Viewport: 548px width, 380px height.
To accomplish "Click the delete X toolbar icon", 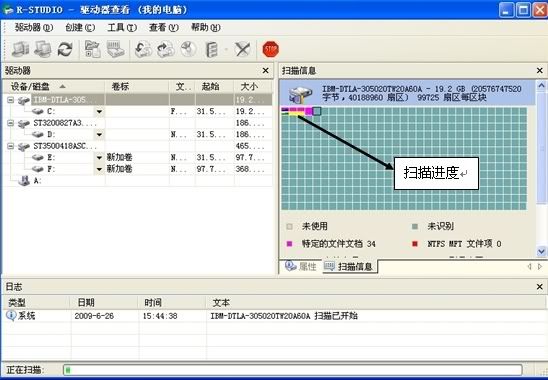I will click(x=243, y=49).
